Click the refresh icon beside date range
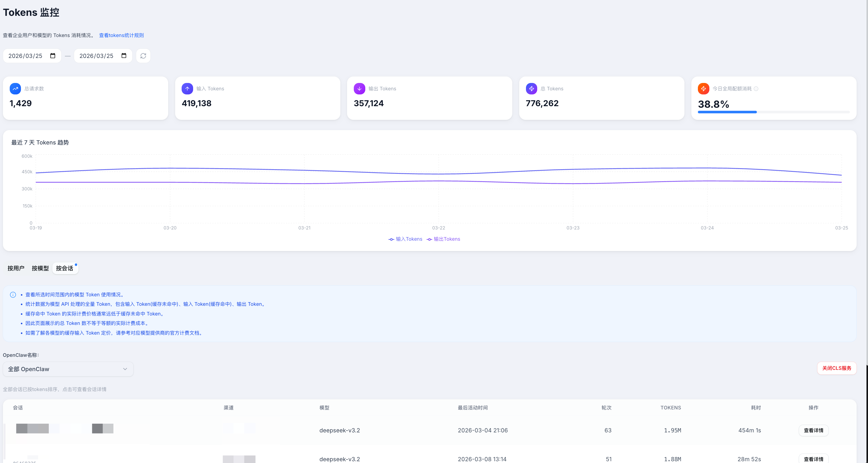This screenshot has width=868, height=463. [x=143, y=56]
